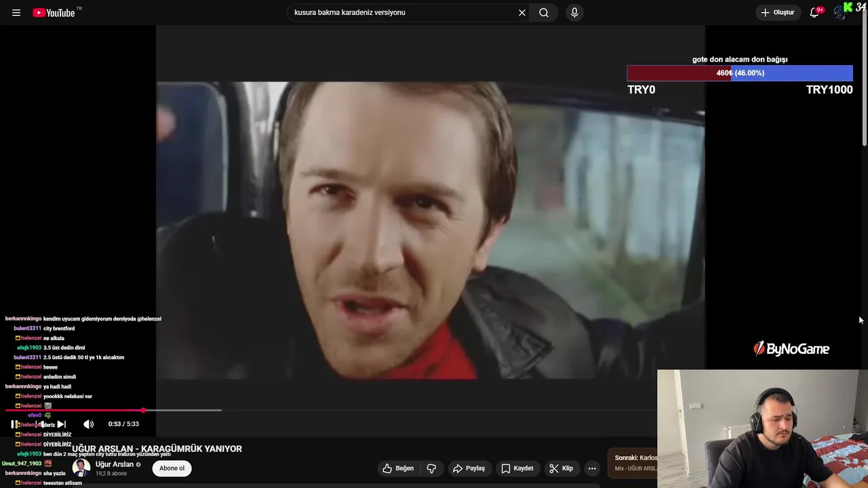Image resolution: width=868 pixels, height=488 pixels.
Task: Skip to the next video
Action: click(x=61, y=424)
